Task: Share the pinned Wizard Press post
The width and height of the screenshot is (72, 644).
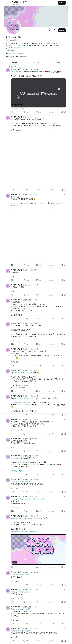Action: [65, 112]
